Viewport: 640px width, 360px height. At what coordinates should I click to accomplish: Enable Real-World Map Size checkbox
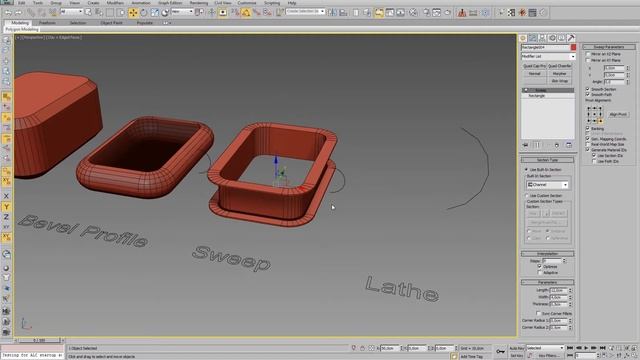click(x=588, y=144)
